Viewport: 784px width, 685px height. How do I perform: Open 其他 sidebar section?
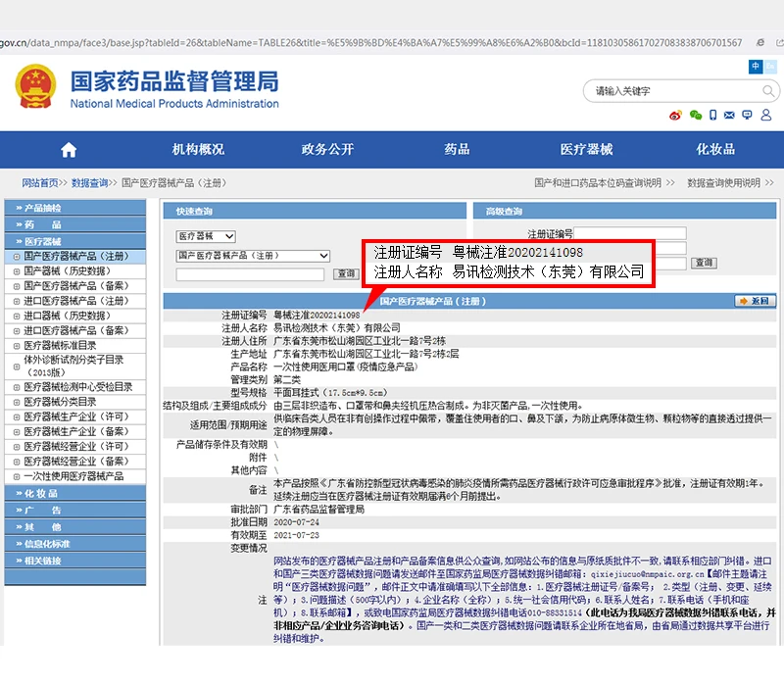click(75, 527)
